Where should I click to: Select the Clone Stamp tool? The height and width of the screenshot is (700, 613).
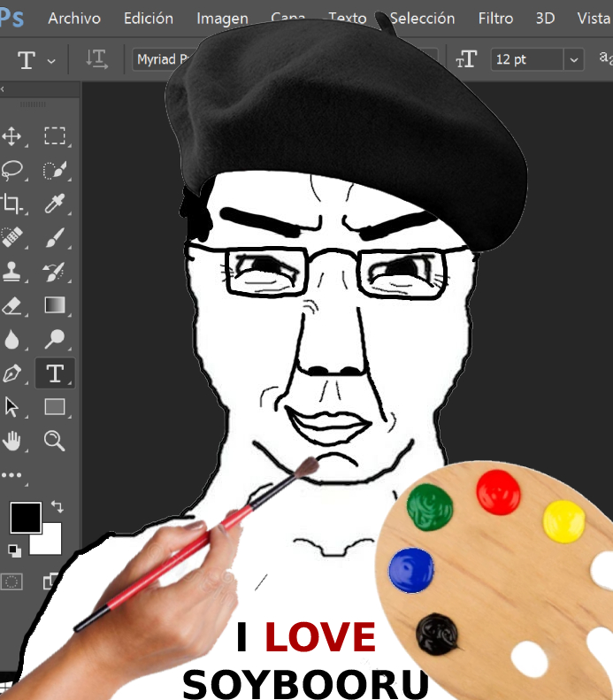[x=12, y=272]
